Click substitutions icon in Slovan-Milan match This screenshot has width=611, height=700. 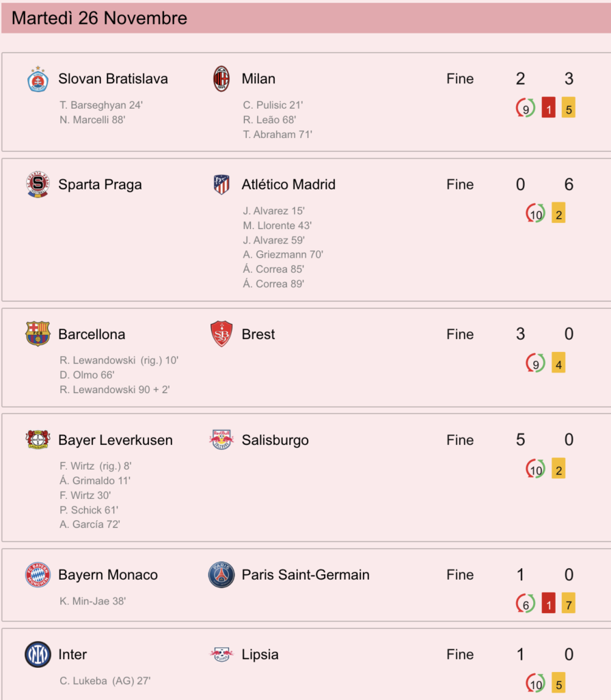(x=526, y=108)
